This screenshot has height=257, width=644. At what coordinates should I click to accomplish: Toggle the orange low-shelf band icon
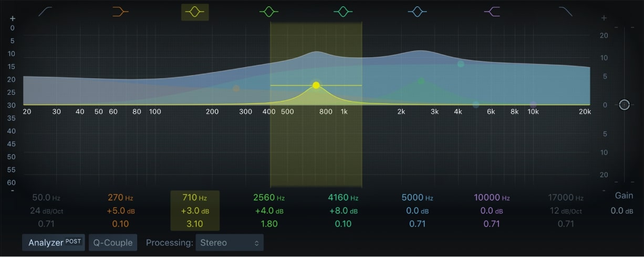click(x=120, y=11)
